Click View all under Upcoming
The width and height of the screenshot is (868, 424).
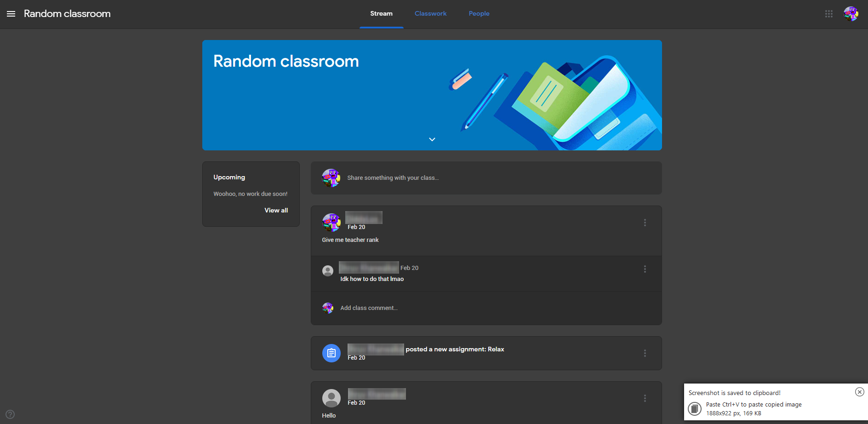[x=276, y=210]
